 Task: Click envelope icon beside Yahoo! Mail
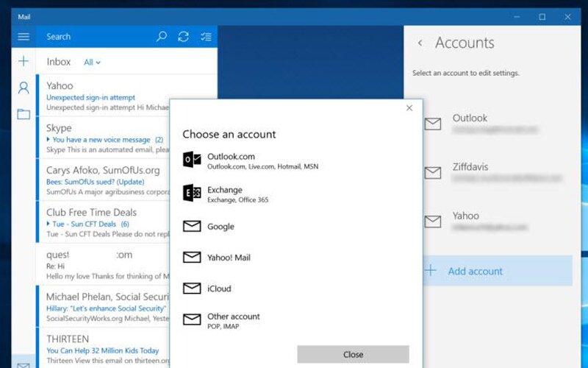tap(192, 257)
